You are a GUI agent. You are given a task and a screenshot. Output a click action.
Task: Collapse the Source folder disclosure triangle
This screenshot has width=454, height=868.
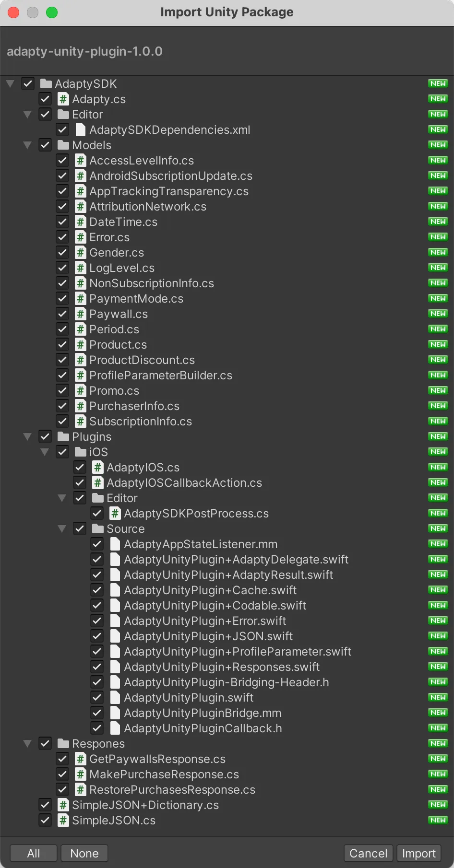[62, 529]
